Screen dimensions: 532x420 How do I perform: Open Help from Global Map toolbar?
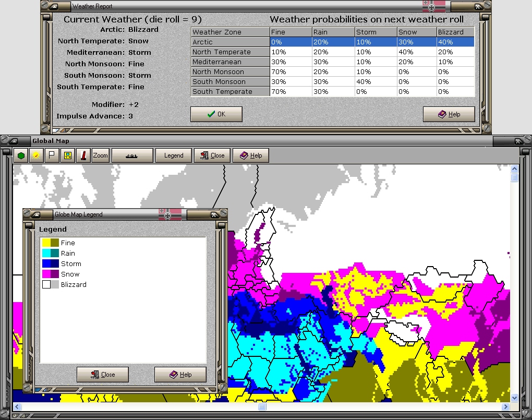click(x=251, y=155)
